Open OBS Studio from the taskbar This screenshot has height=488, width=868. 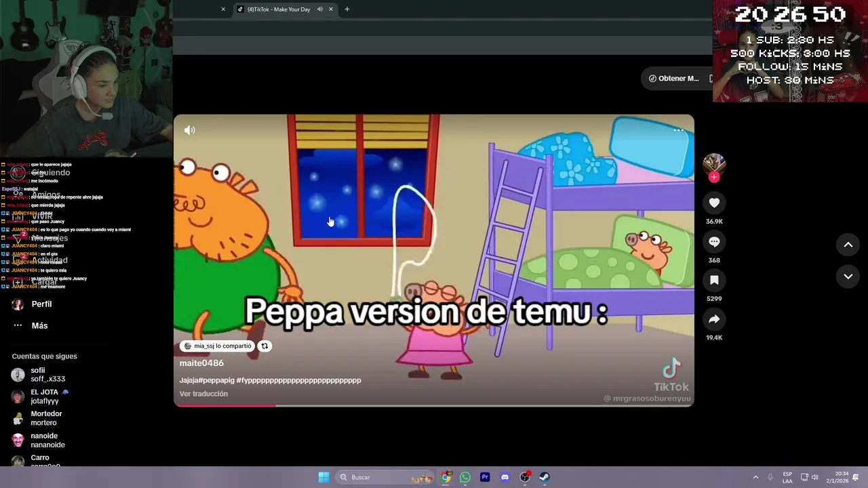pos(525,477)
